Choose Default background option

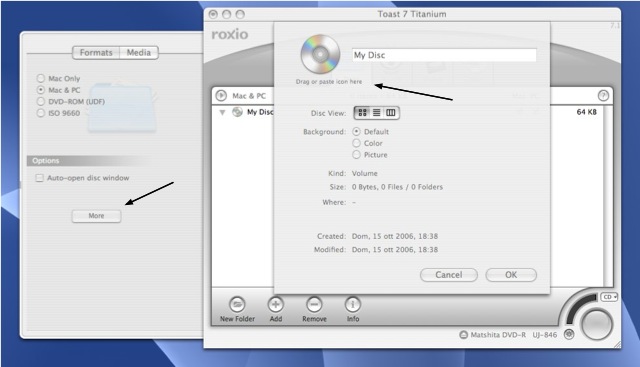point(356,131)
